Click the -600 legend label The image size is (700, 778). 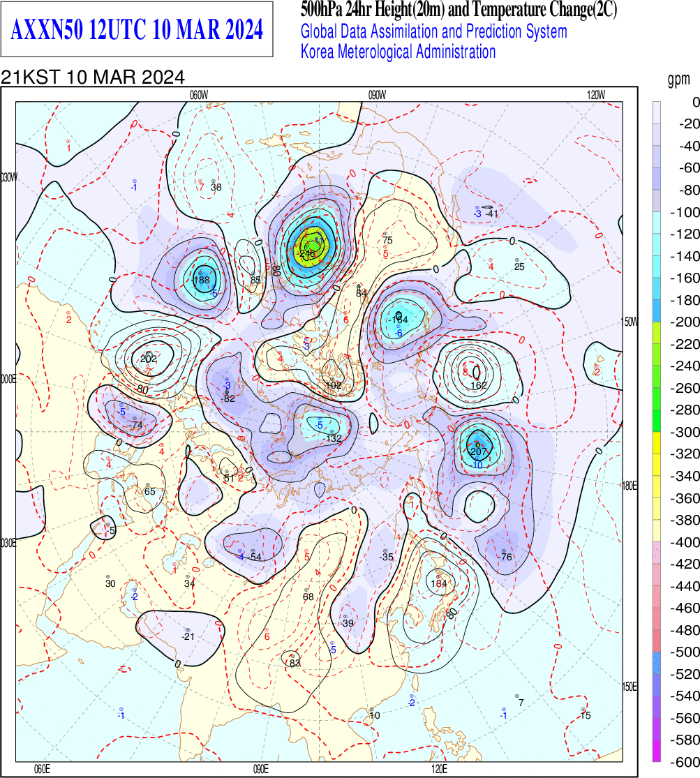point(685,762)
